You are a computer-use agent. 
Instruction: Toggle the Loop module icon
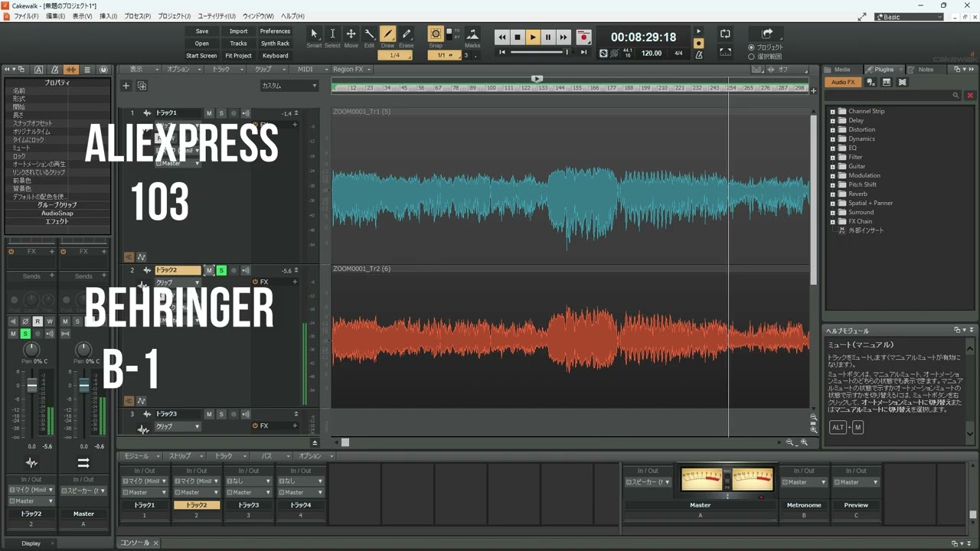[725, 34]
